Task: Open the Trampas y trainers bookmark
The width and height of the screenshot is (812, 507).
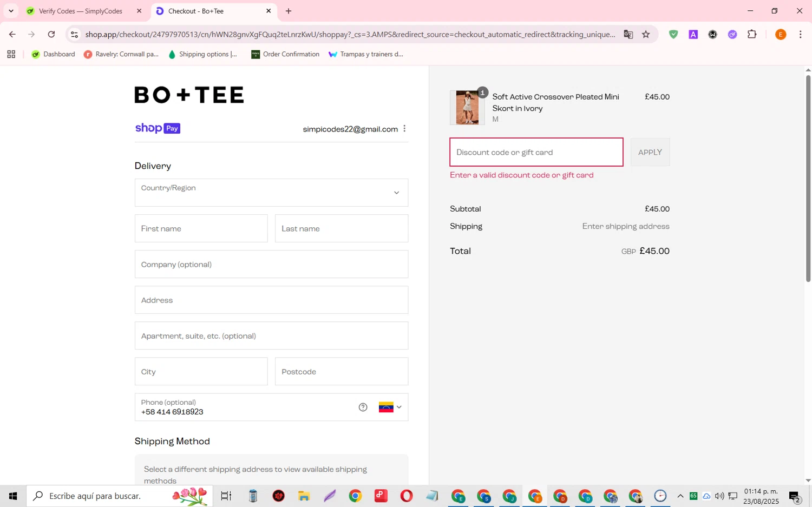Action: tap(366, 54)
